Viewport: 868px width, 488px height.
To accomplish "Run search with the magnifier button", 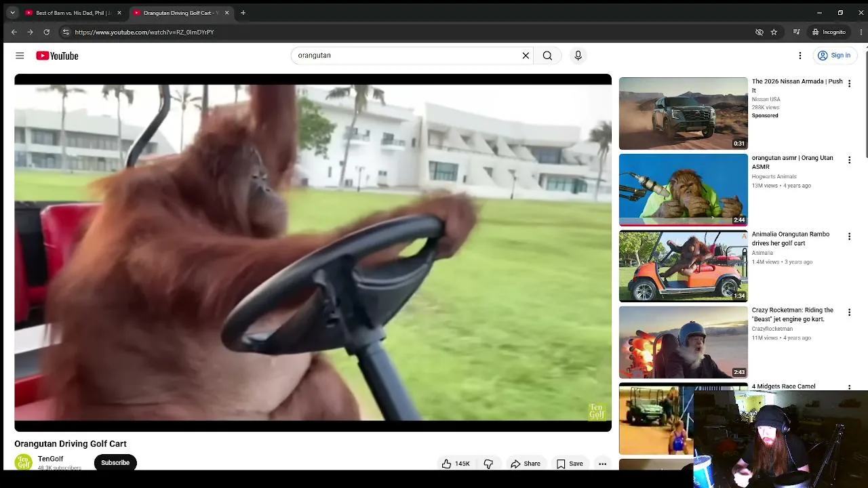I will (547, 56).
